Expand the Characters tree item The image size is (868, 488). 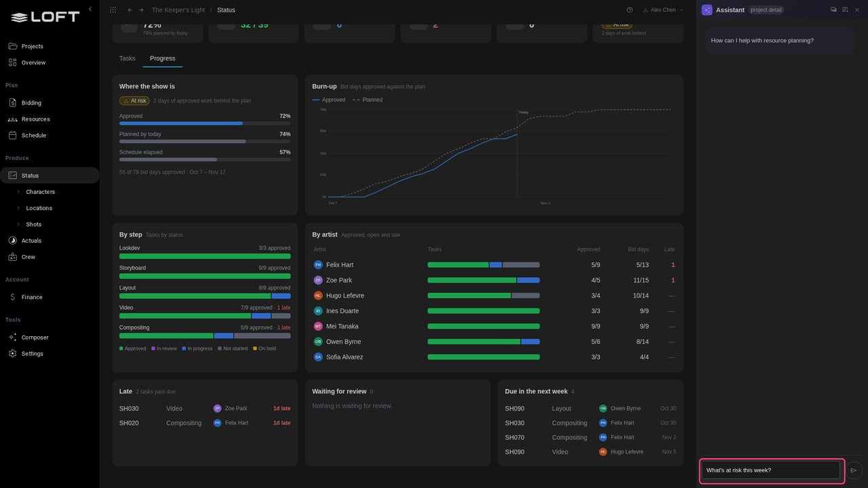18,192
